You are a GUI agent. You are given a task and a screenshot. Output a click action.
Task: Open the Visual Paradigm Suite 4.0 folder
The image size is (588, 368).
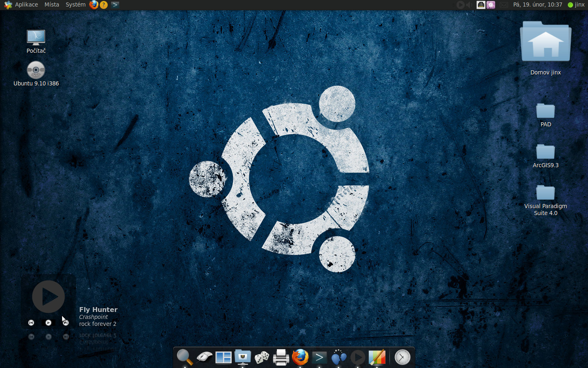click(x=546, y=200)
